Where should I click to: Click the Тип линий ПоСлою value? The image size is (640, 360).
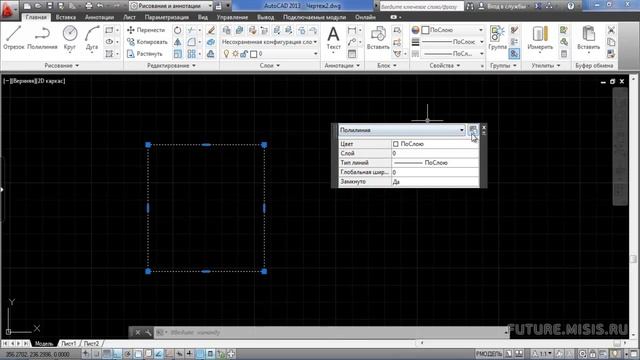click(435, 163)
